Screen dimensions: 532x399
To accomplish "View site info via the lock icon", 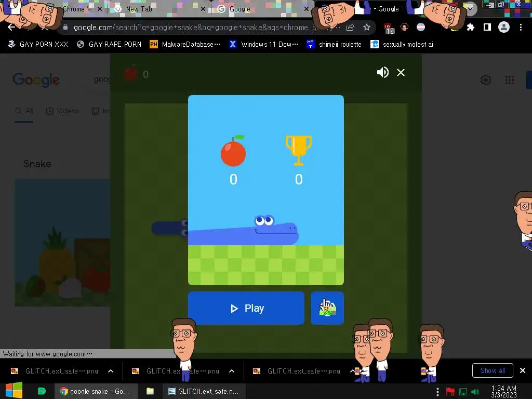I will tap(65, 27).
